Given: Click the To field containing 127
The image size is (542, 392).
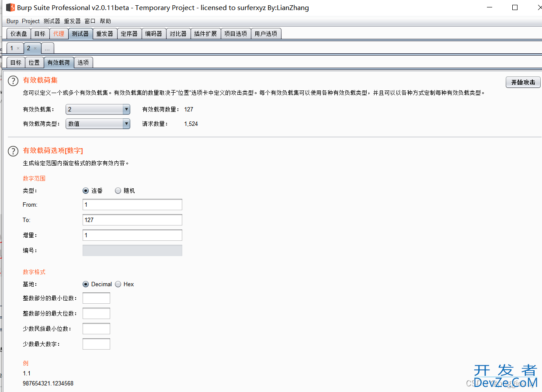Looking at the screenshot, I should [132, 220].
